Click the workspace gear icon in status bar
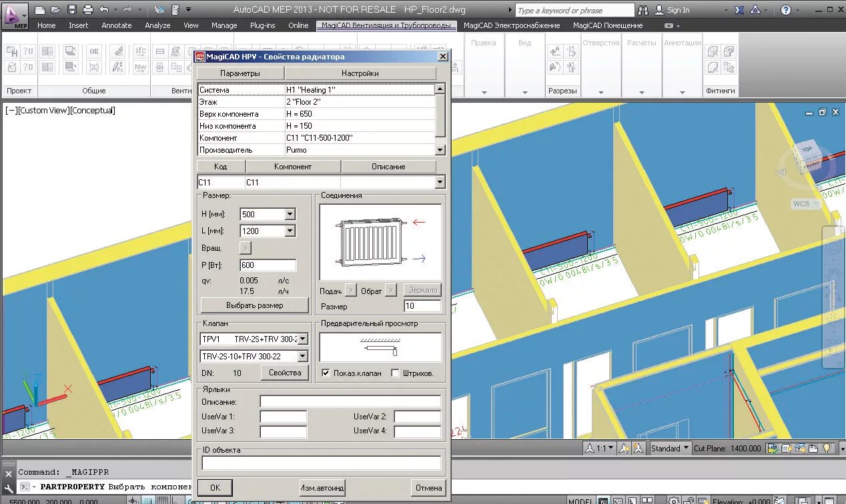This screenshot has height=504, width=846. point(674,500)
